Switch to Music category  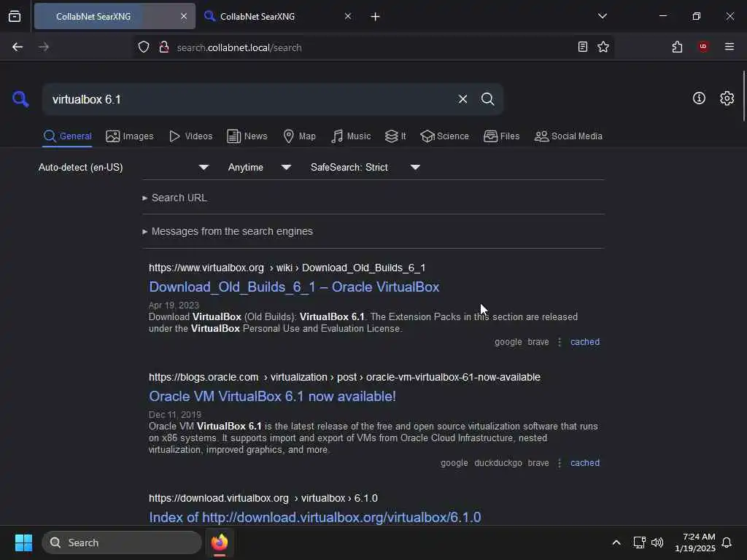(x=351, y=136)
